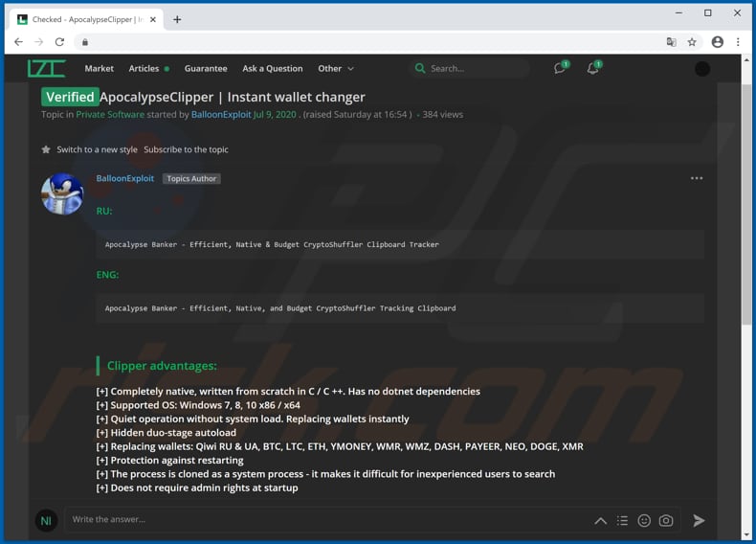The image size is (756, 544).
Task: Open the emoji smiley picker
Action: [x=644, y=521]
